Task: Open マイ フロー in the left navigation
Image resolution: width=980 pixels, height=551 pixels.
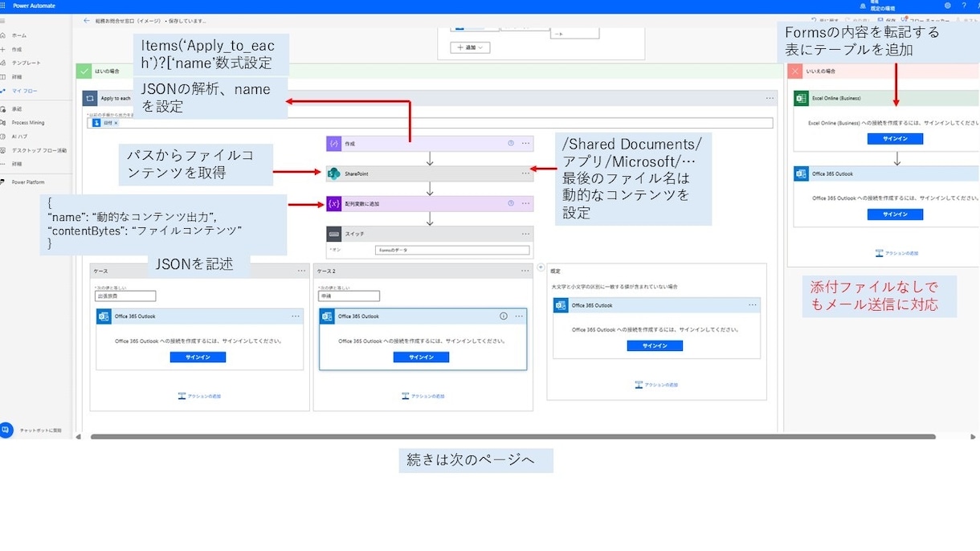Action: 24,91
